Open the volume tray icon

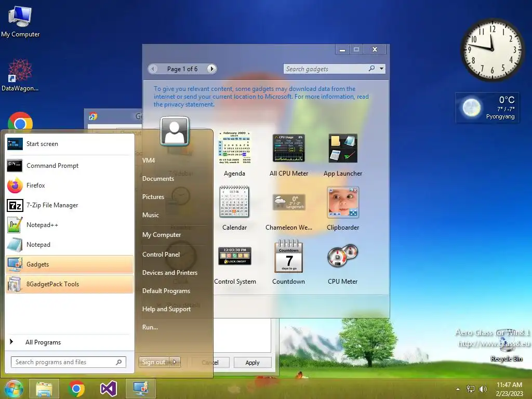pyautogui.click(x=483, y=389)
